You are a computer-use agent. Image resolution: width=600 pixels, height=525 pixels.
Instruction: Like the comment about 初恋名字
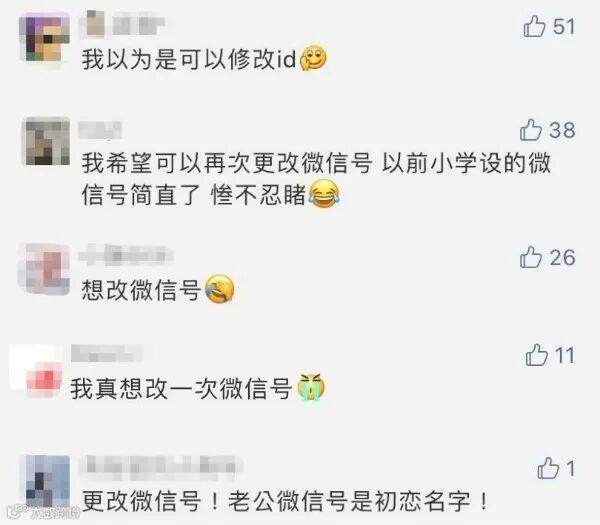click(x=548, y=468)
